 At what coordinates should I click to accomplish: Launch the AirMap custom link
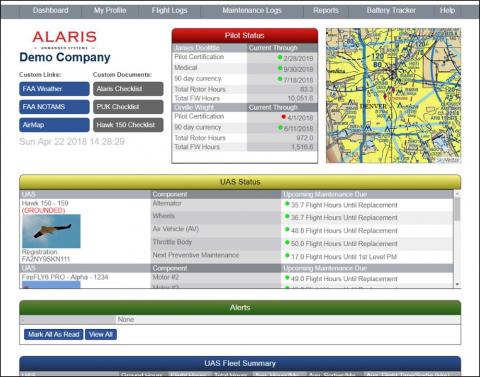click(54, 125)
